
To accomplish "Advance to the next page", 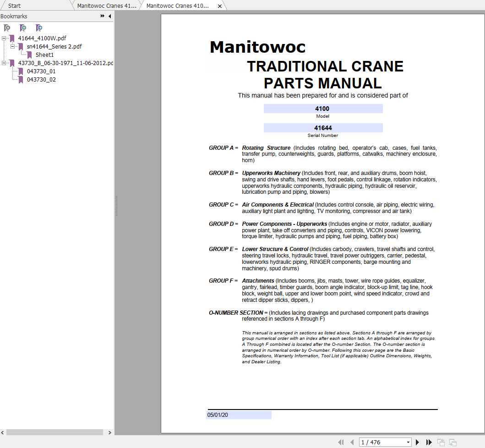I will (x=418, y=443).
